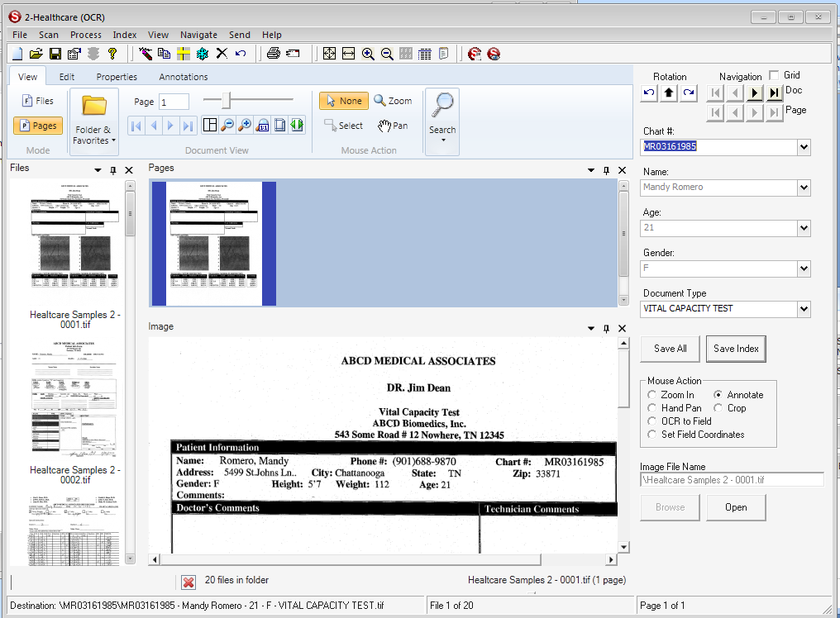Click the Save Index button
The width and height of the screenshot is (840, 618).
735,349
